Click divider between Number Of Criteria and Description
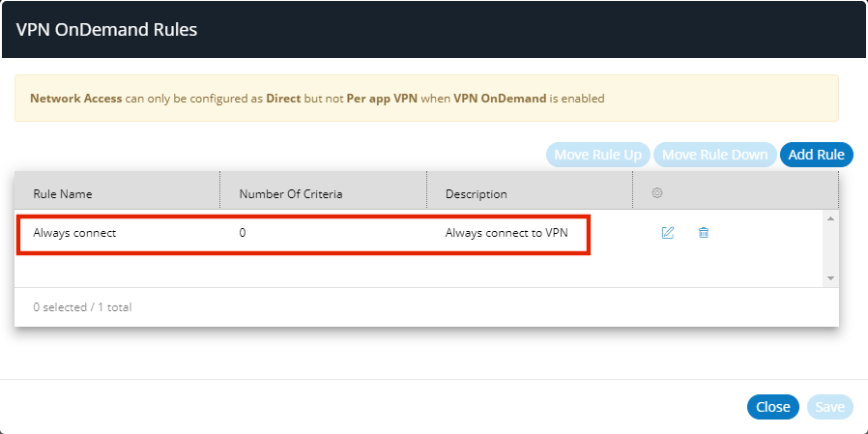868x434 pixels. coord(426,193)
